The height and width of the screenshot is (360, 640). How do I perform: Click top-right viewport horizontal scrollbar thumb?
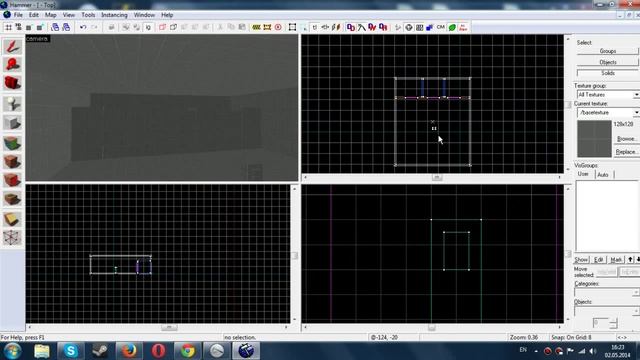(x=437, y=178)
